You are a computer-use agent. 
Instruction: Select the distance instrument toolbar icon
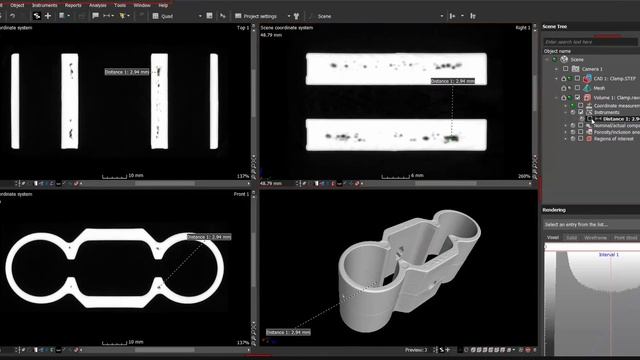(x=107, y=16)
